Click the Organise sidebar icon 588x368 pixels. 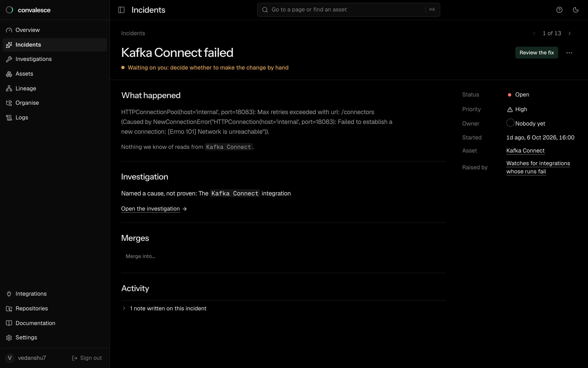[x=9, y=103]
